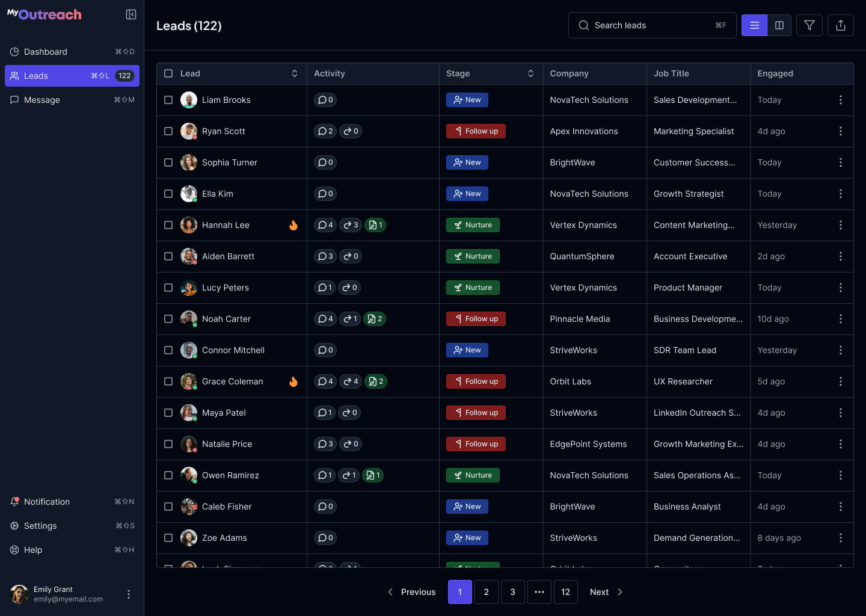Sort by Stage column arrows
Image resolution: width=866 pixels, height=616 pixels.
530,73
